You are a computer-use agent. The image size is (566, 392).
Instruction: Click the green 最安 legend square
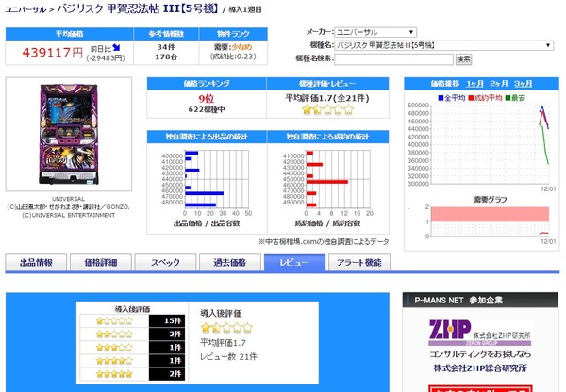click(508, 98)
